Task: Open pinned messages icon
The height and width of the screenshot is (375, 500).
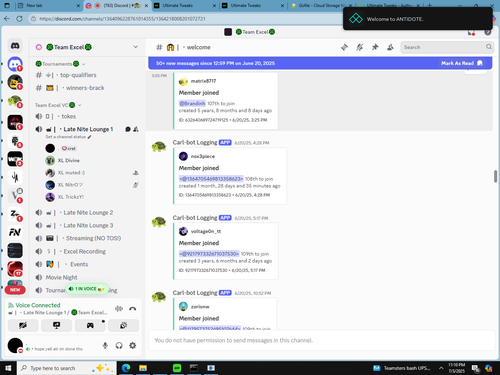Action: coord(375,47)
